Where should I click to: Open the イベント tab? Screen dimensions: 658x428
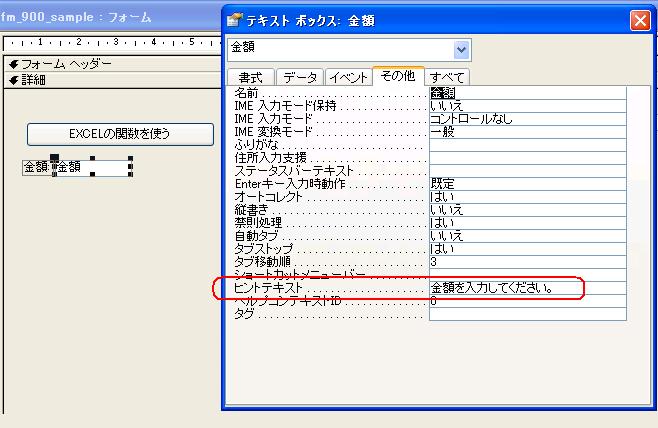tap(346, 77)
